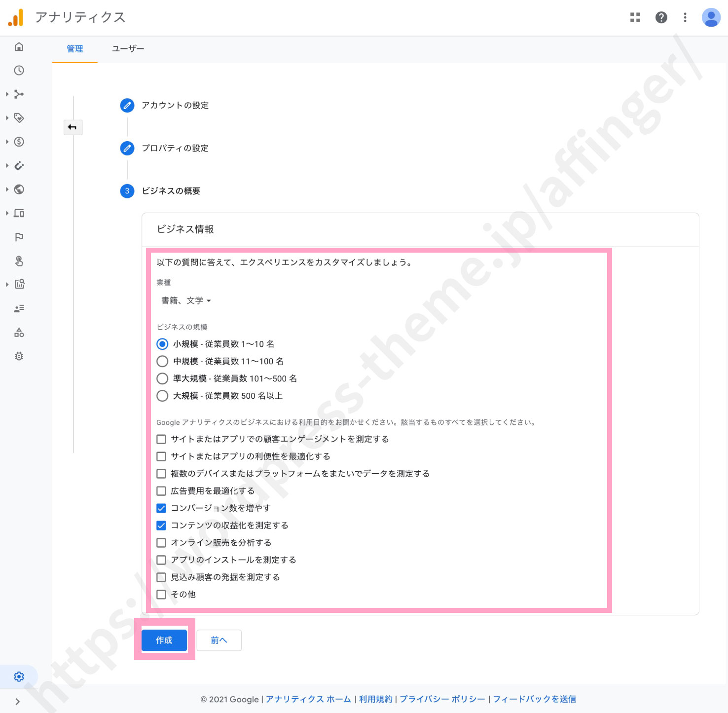Expand sidebar with bottom chevron arrow

pos(18,702)
